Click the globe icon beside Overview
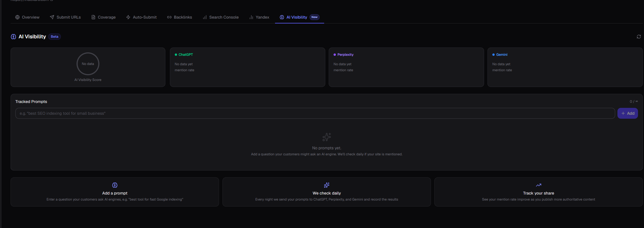 pos(17,17)
